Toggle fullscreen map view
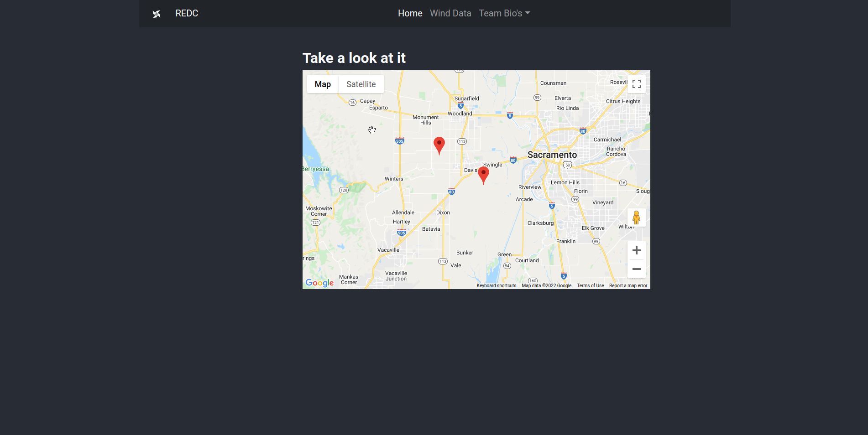 [x=637, y=84]
